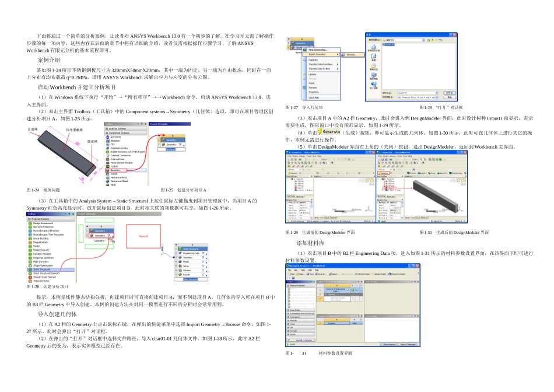This screenshot has width=554, height=392.
Task: Click the Random Vibration icon
Action: (30, 254)
